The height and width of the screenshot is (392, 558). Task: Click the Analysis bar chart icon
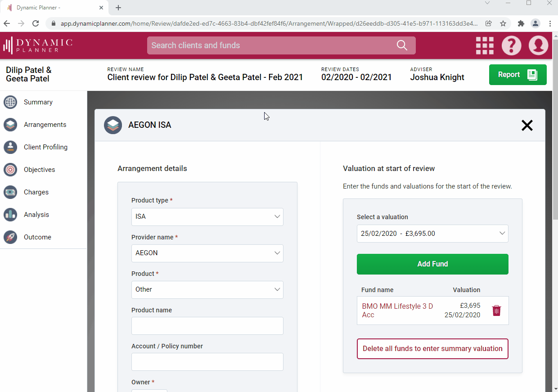click(x=10, y=215)
